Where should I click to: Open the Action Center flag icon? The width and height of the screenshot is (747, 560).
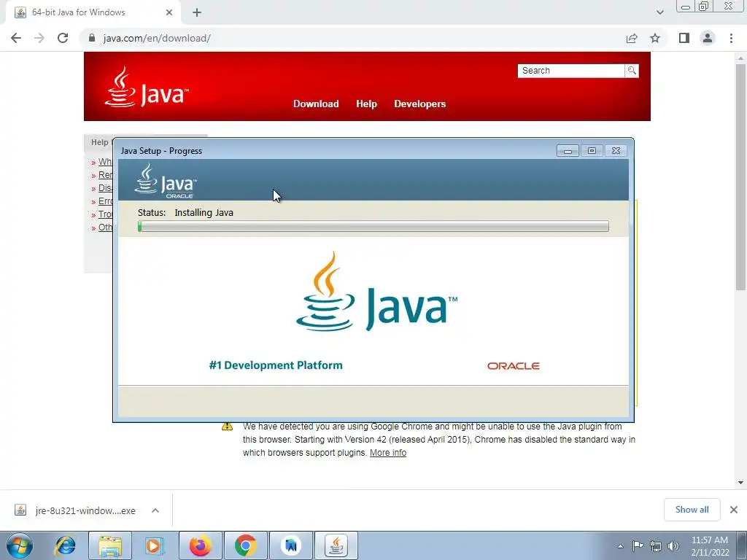tap(638, 546)
